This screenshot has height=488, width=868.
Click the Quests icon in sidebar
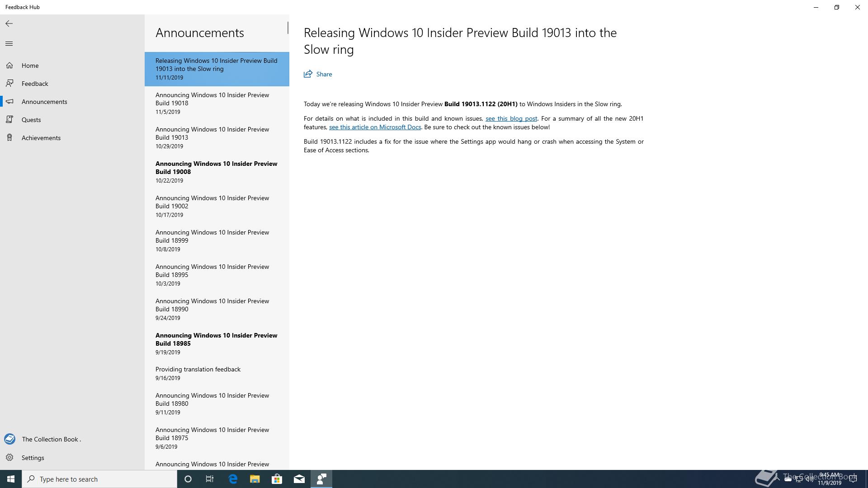pyautogui.click(x=9, y=120)
